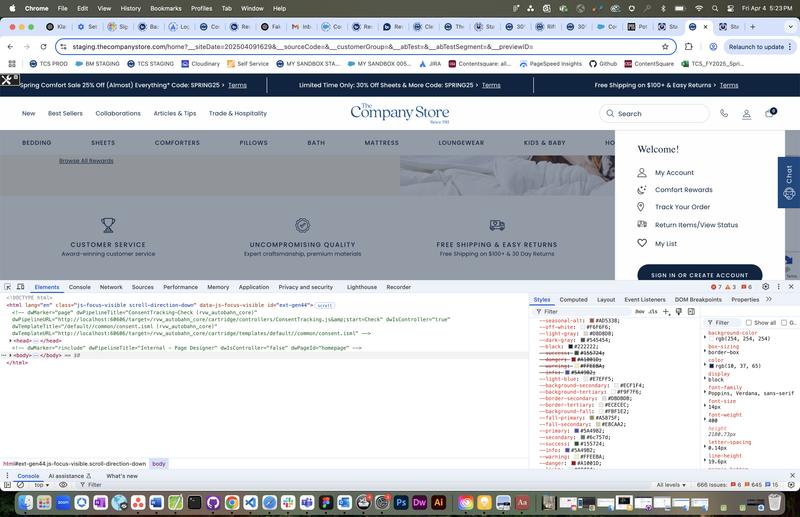Image resolution: width=800 pixels, height=517 pixels.
Task: Open DevTools settings gear
Action: click(765, 287)
